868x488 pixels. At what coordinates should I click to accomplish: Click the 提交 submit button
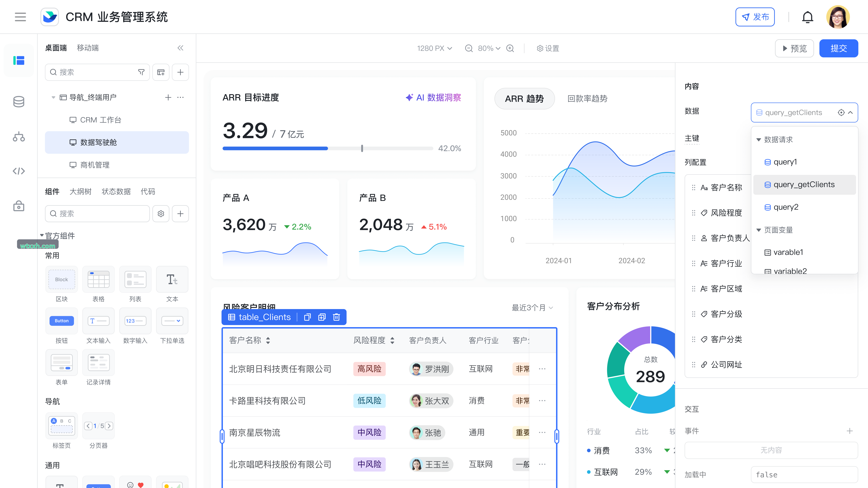(x=838, y=48)
